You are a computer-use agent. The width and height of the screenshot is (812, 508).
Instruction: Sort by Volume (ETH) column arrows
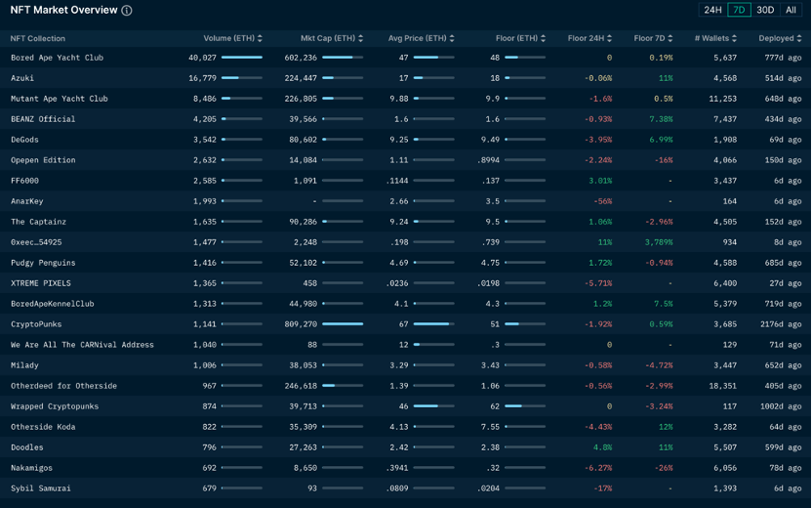click(260, 39)
